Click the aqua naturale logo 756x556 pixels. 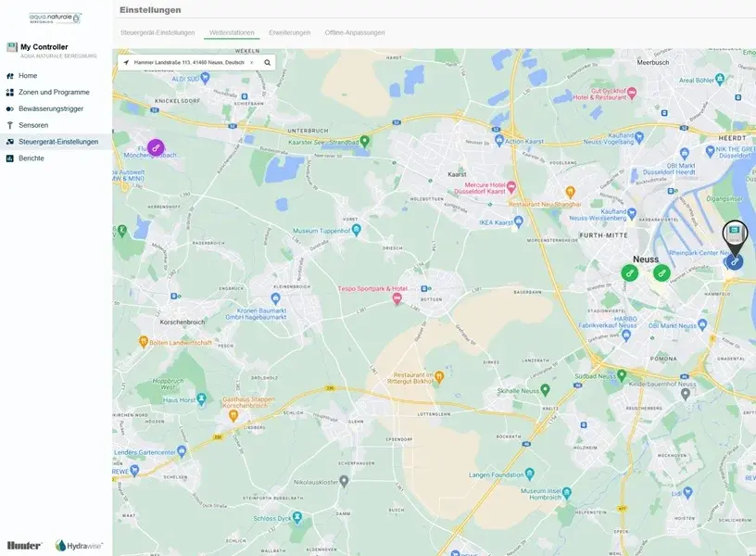(56, 19)
